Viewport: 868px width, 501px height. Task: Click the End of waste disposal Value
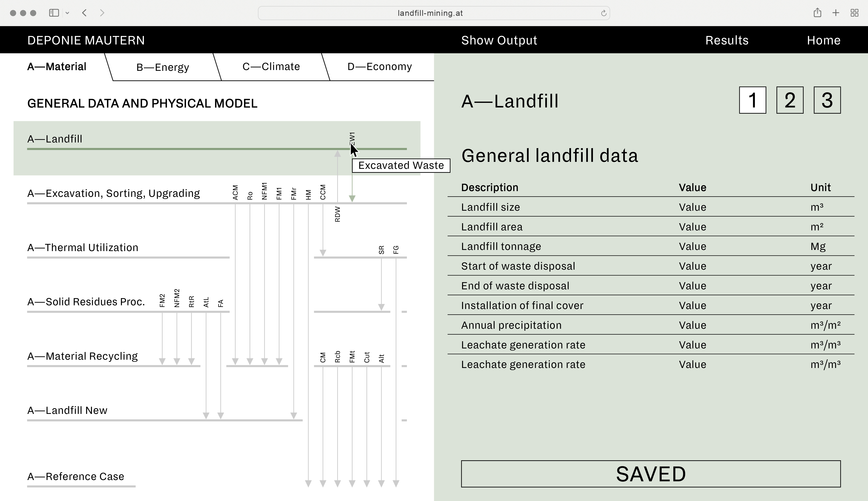692,286
